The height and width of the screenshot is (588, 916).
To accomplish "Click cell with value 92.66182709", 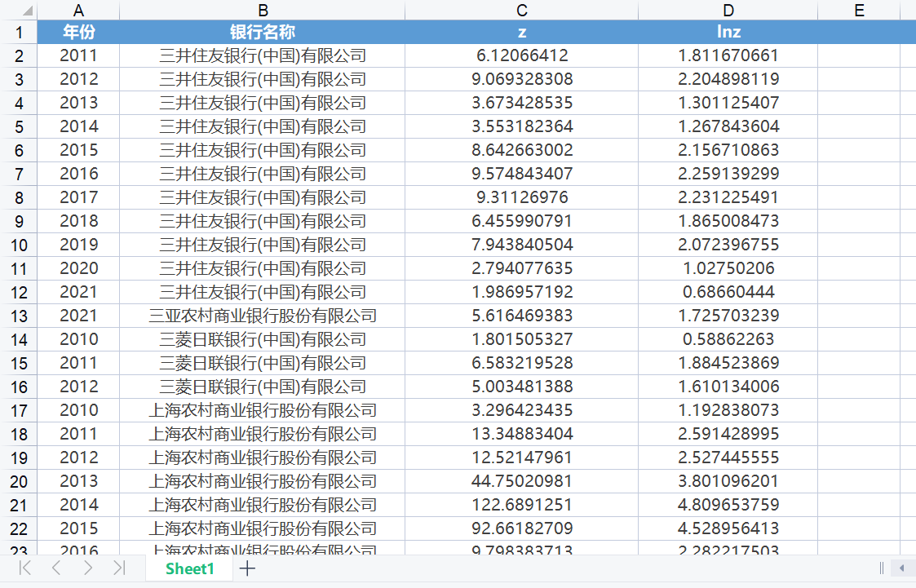I will 522,528.
